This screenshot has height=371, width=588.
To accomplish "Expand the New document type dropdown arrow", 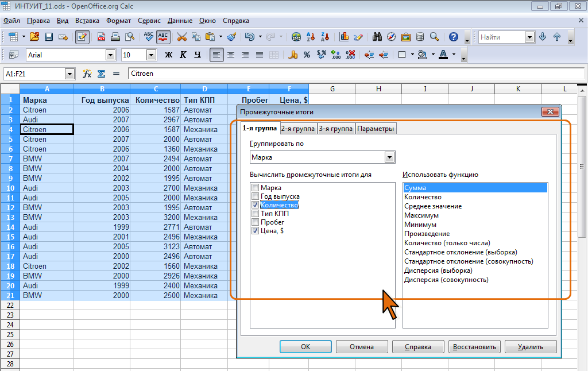I will click(23, 37).
